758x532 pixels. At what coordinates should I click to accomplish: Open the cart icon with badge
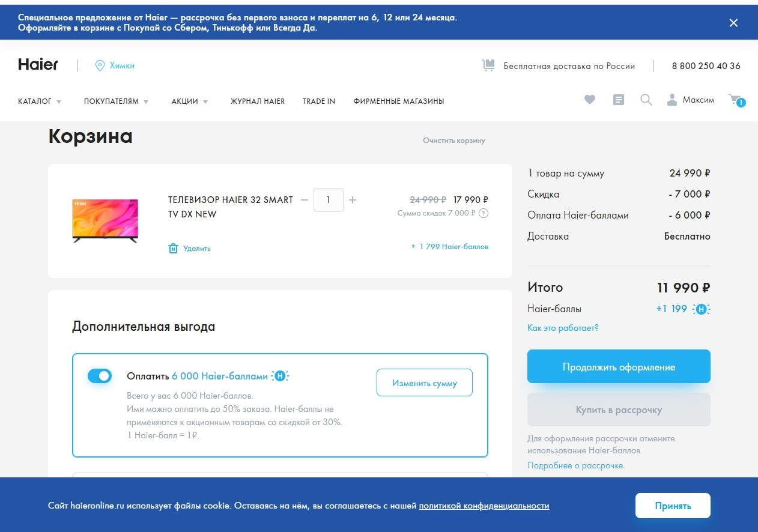click(x=736, y=100)
